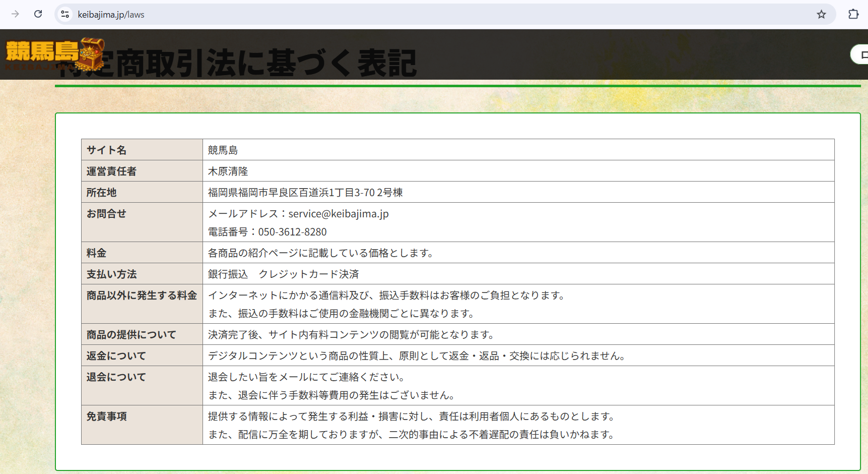Bookmark this page with the star
This screenshot has width=868, height=474.
(821, 14)
